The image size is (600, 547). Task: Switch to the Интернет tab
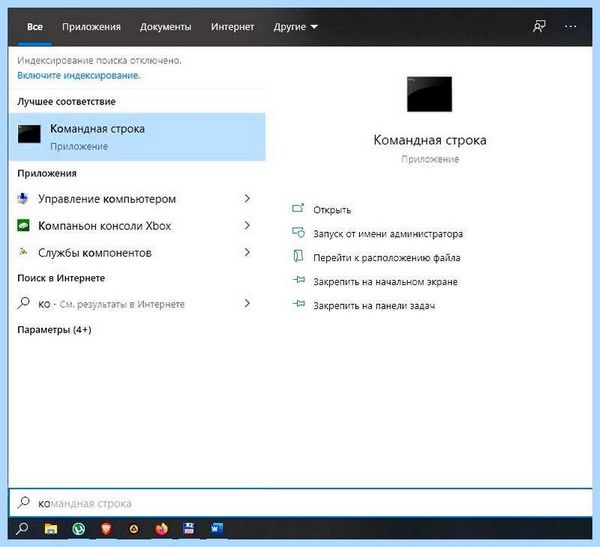(x=233, y=27)
